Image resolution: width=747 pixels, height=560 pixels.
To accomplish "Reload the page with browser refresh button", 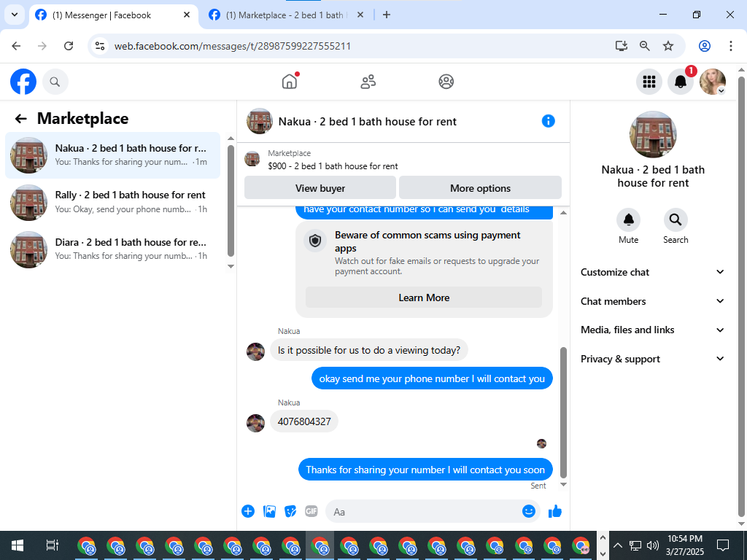I will (69, 46).
